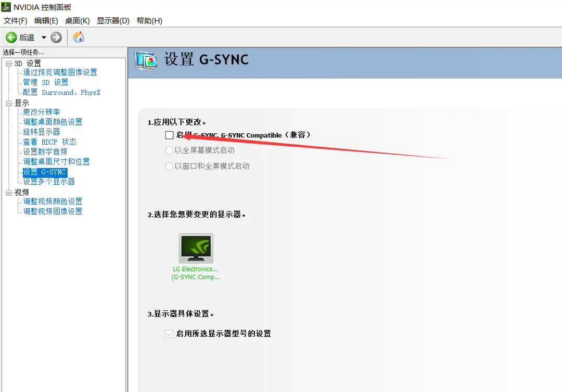Screen dimensions: 562x392
Task: Click the 后退 label button
Action: tap(27, 37)
